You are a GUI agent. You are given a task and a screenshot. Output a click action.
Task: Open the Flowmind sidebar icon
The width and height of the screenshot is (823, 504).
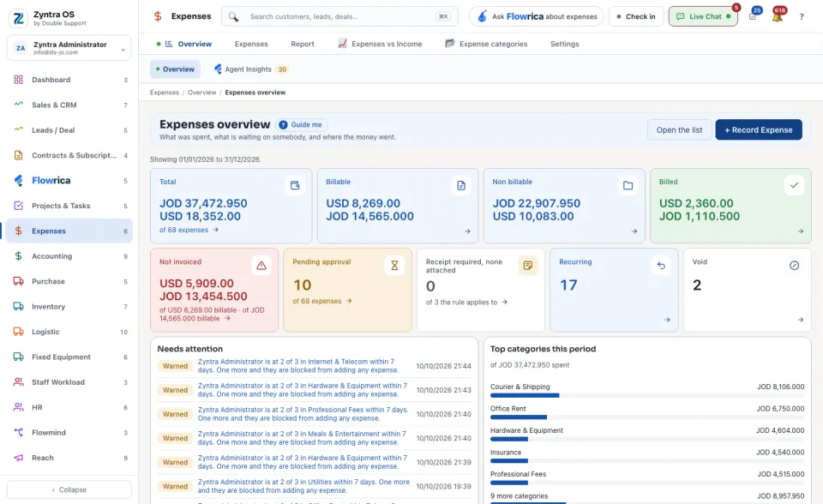click(x=18, y=433)
